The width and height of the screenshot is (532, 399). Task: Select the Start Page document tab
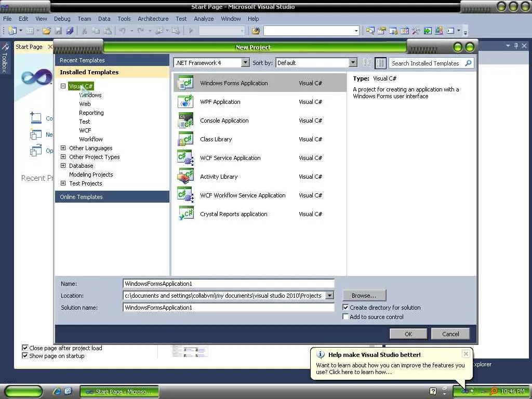29,47
